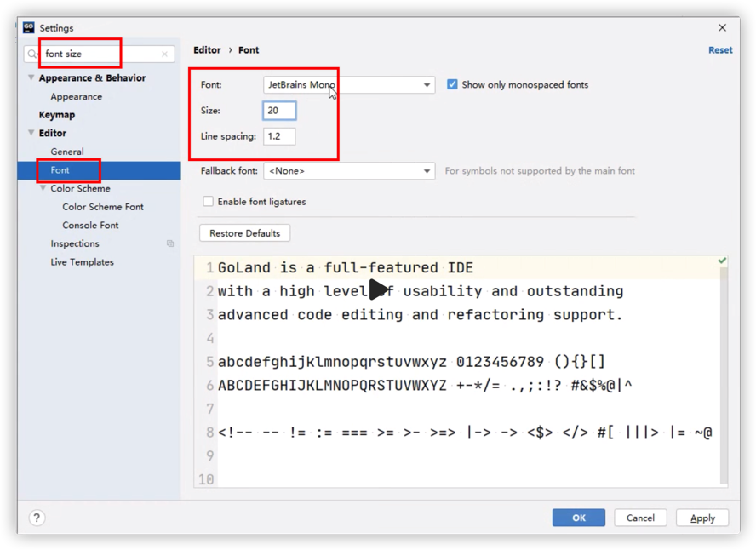Open the help question mark button

point(37,518)
